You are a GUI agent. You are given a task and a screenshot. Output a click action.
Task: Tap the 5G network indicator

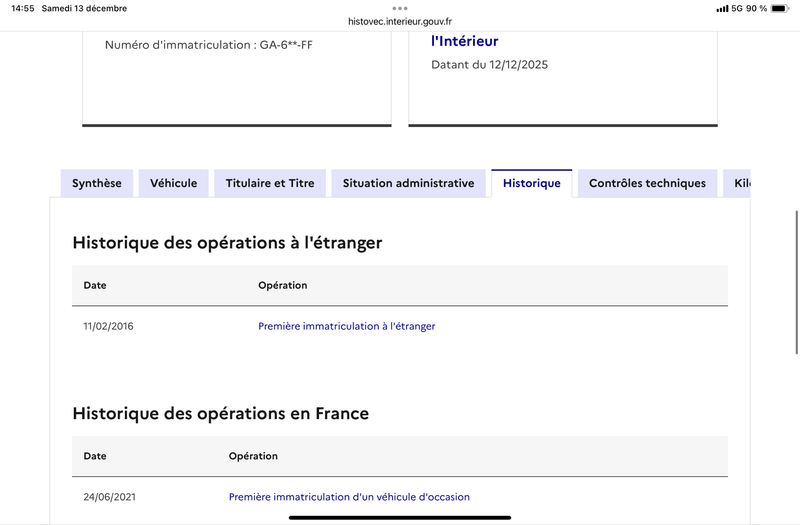738,9
